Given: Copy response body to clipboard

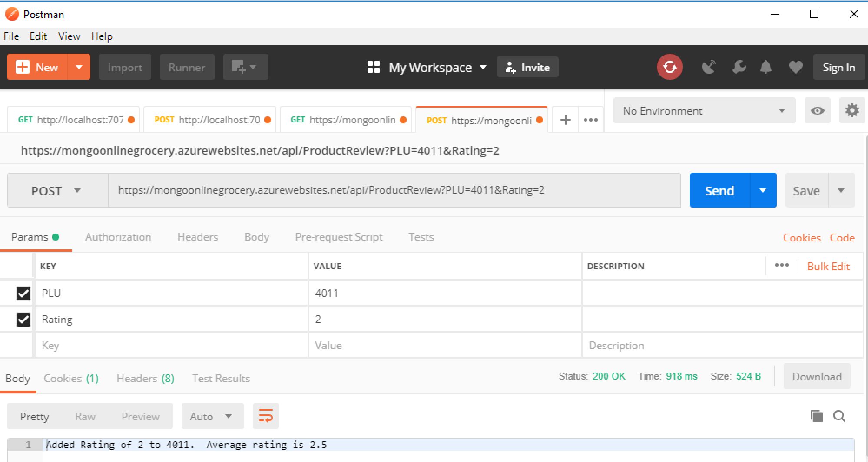Looking at the screenshot, I should [816, 416].
